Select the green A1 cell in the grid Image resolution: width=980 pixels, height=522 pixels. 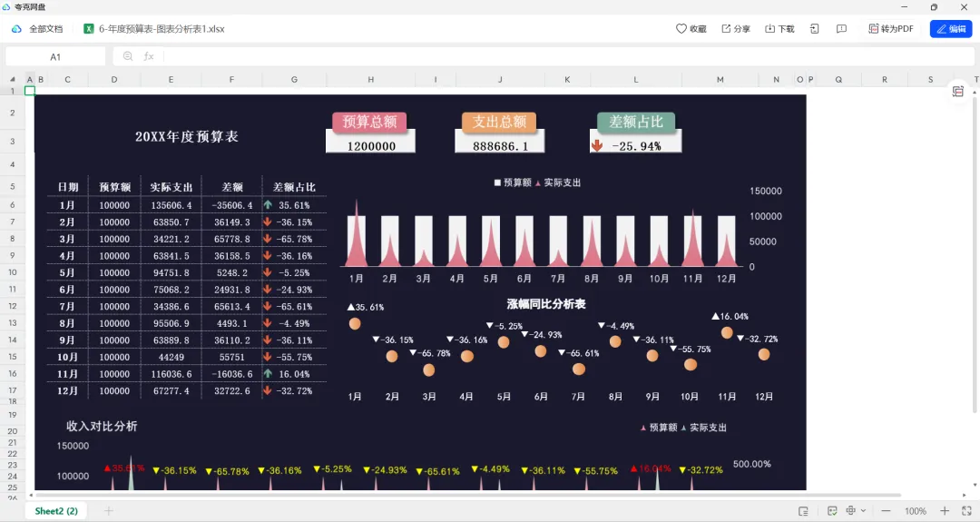pos(29,91)
